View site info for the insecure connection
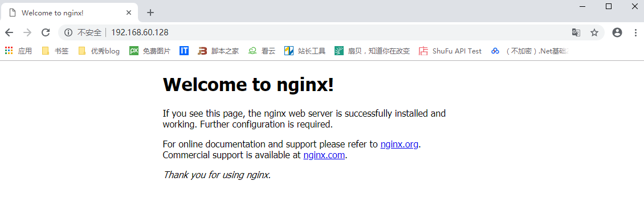Image resolution: width=644 pixels, height=214 pixels. 68,33
